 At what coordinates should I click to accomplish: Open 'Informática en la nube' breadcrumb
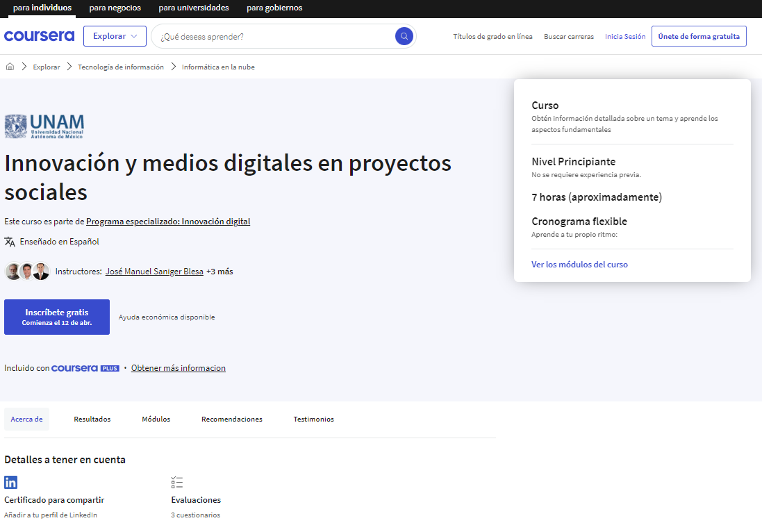click(218, 67)
